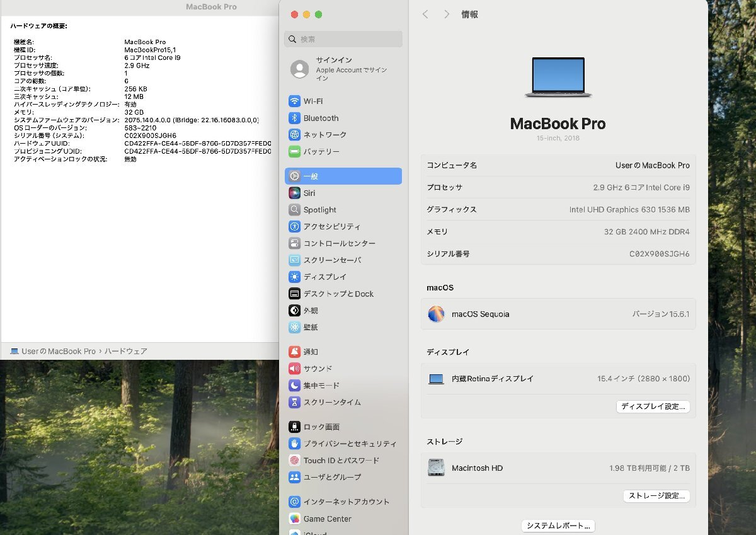Image resolution: width=756 pixels, height=535 pixels.
Task: Focus the 検索 search field
Action: click(343, 39)
